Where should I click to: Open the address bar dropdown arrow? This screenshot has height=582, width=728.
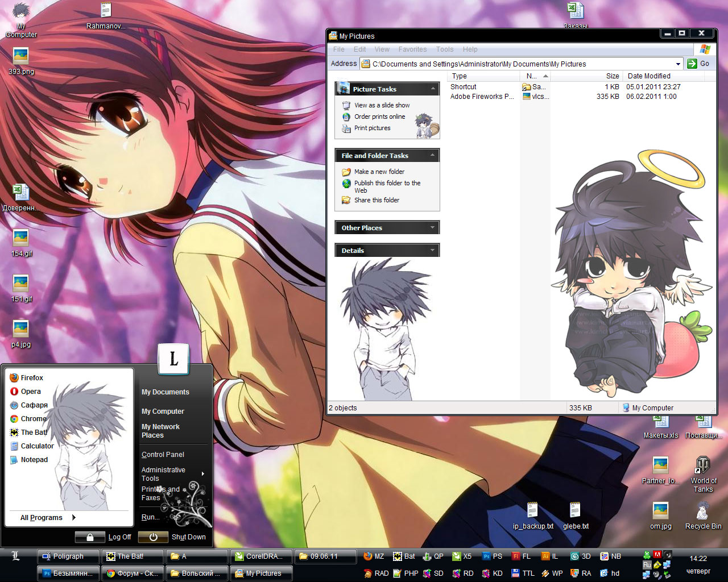(x=678, y=64)
